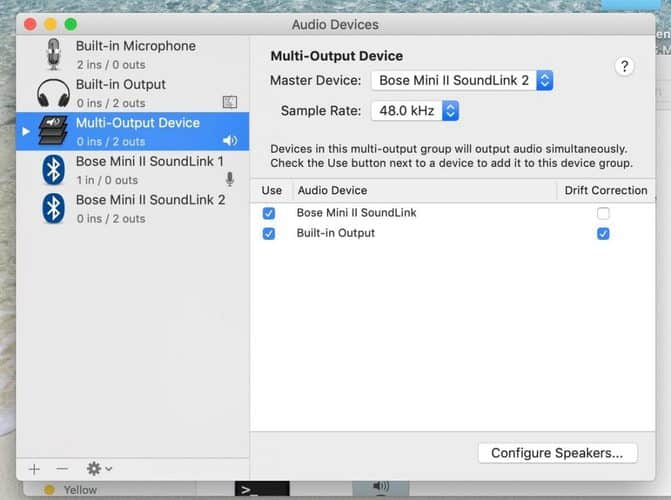Click the red close window button

click(30, 24)
